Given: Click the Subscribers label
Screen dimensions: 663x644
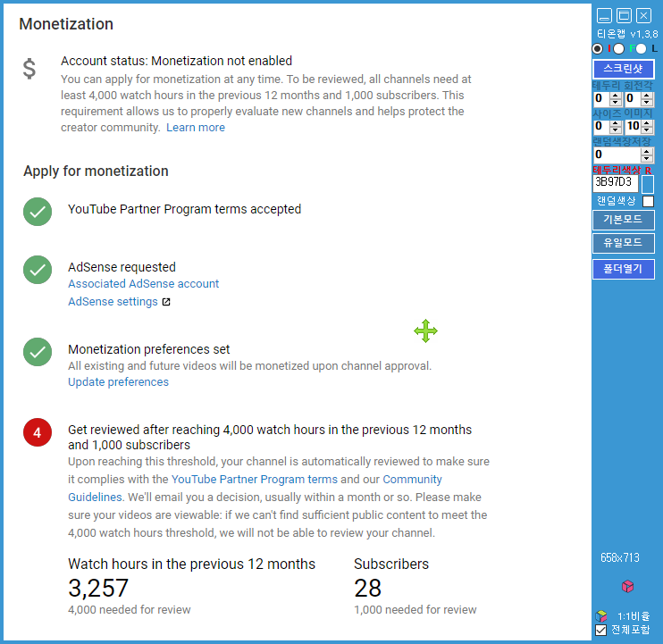Looking at the screenshot, I should click(x=391, y=565).
